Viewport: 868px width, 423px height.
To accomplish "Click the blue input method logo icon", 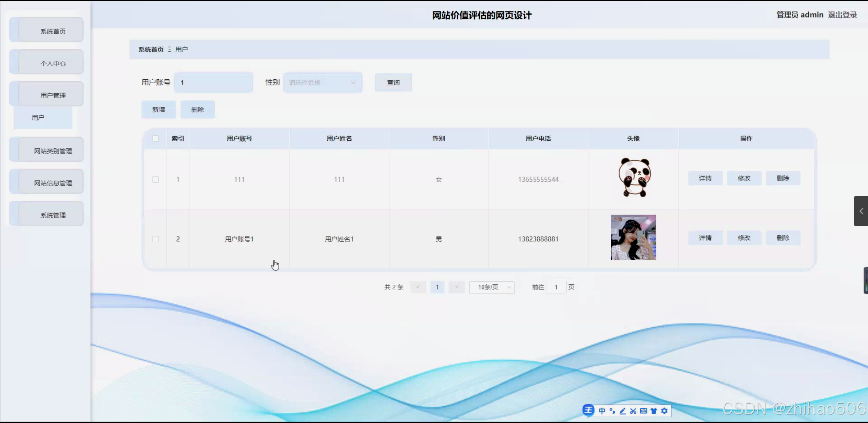I will [x=588, y=410].
